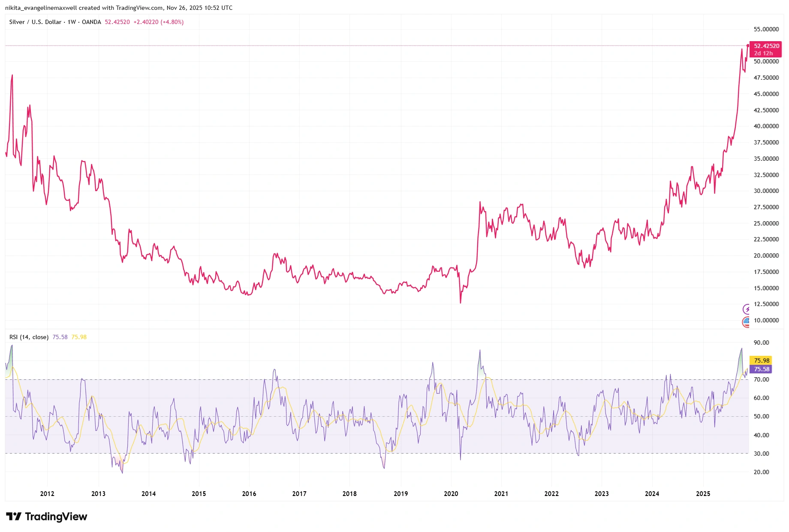The image size is (789, 532).
Task: Click the 30.00 RSI oversold scale label
Action: [x=761, y=454]
